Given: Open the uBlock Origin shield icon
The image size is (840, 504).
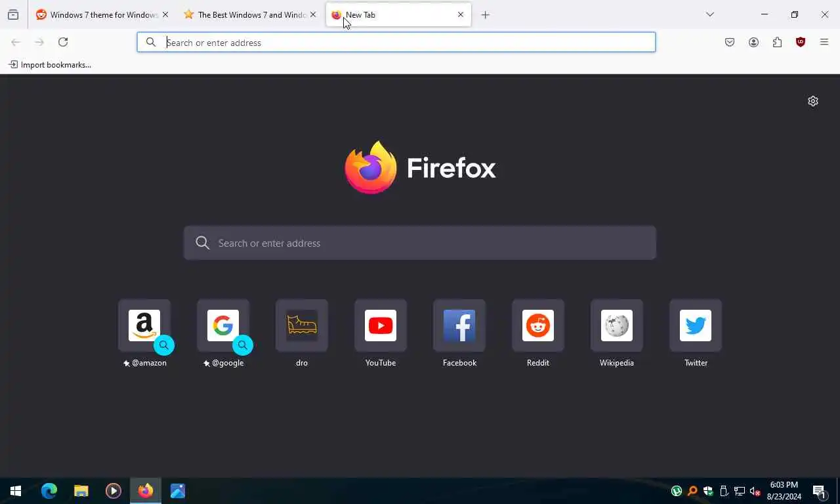Looking at the screenshot, I should coord(801,42).
